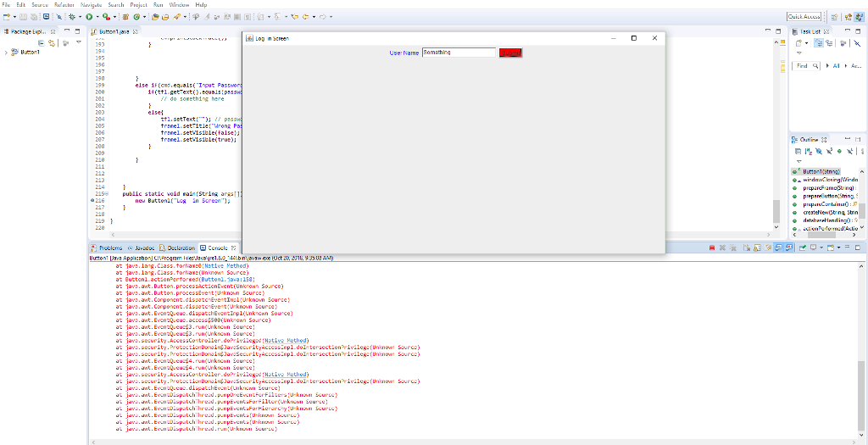
Task: Click Remove All Terminated Launches in Console
Action: click(733, 248)
